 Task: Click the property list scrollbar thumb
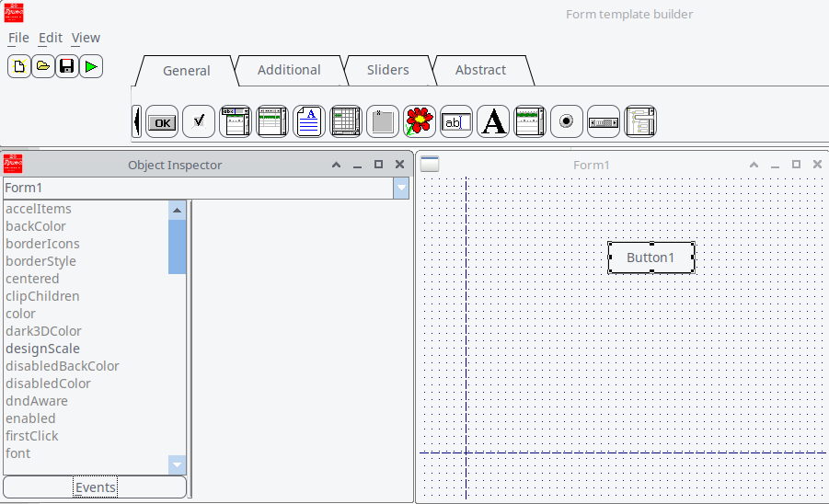pyautogui.click(x=178, y=246)
